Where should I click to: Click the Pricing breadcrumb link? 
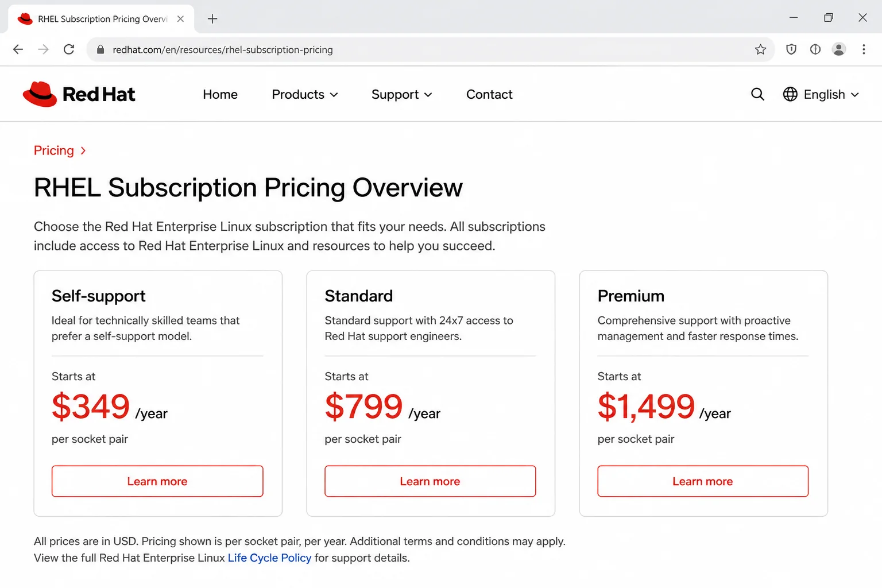pyautogui.click(x=54, y=150)
